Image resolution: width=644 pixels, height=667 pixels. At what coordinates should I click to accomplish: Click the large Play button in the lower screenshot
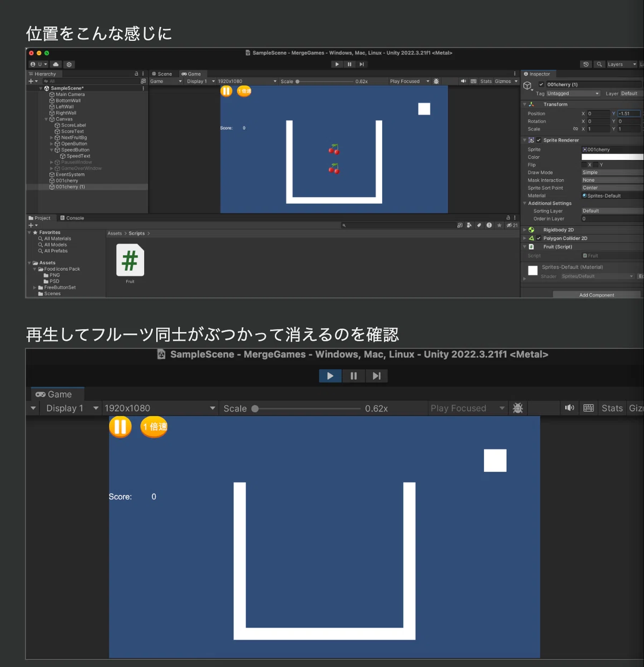pos(330,376)
